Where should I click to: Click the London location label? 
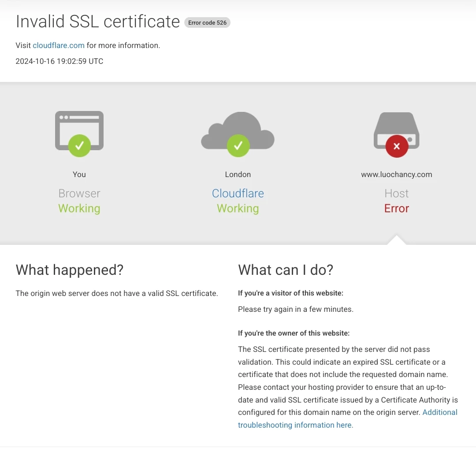(x=238, y=174)
